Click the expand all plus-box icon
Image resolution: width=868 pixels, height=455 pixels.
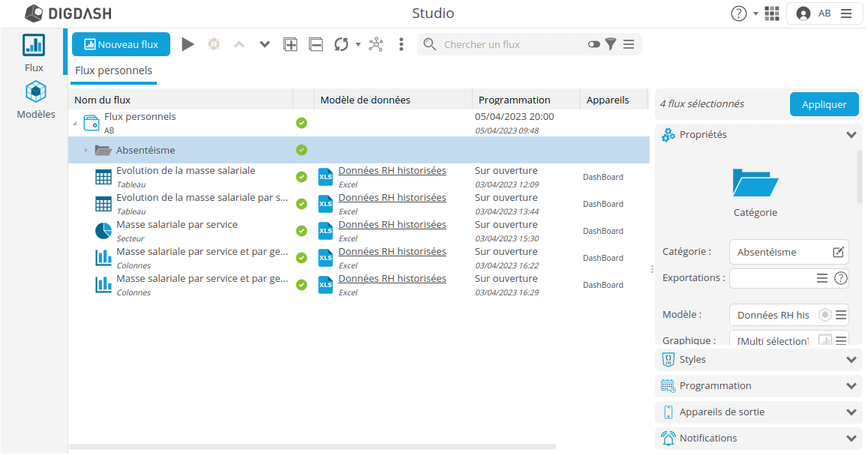(290, 44)
